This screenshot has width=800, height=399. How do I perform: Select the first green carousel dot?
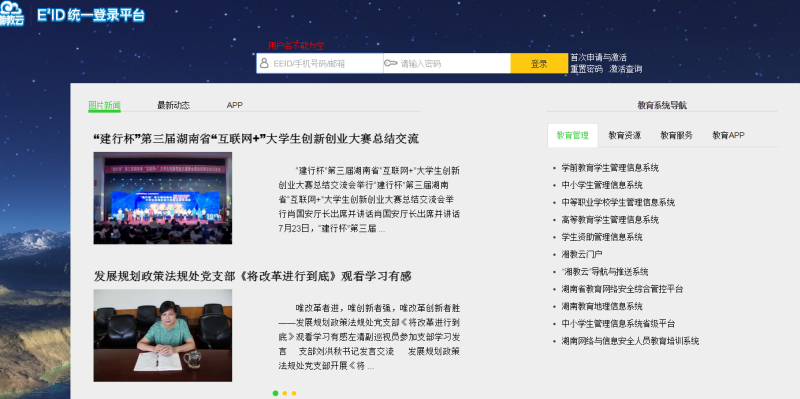pos(276,393)
